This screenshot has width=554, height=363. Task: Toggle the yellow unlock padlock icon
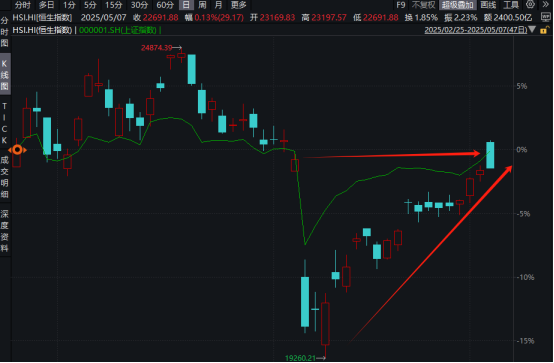(545, 30)
